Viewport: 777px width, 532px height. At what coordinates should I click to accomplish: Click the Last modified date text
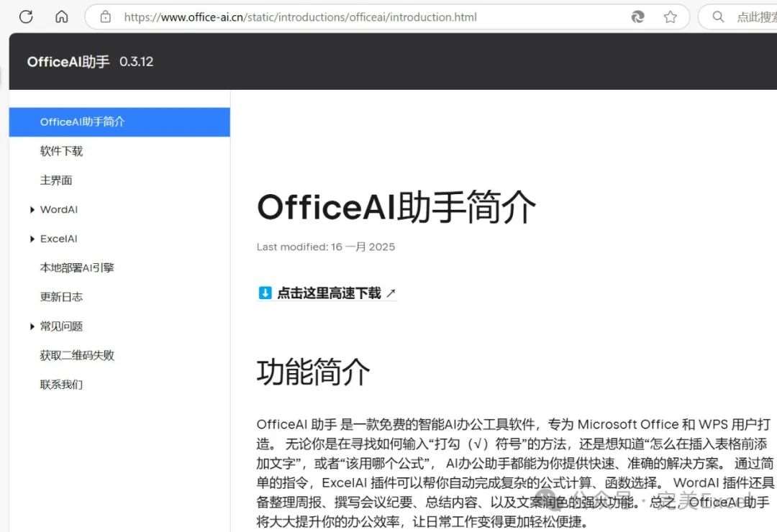(x=326, y=247)
